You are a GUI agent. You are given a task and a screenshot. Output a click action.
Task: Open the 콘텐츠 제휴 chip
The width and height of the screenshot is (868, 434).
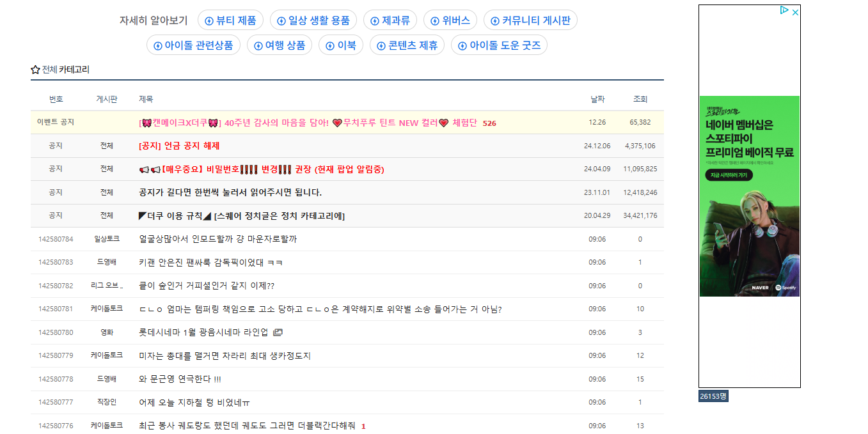(407, 45)
